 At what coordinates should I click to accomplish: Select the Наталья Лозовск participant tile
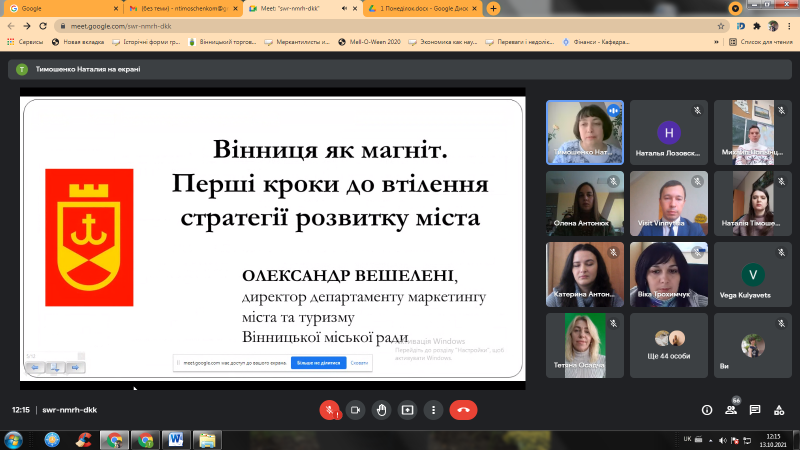[669, 133]
